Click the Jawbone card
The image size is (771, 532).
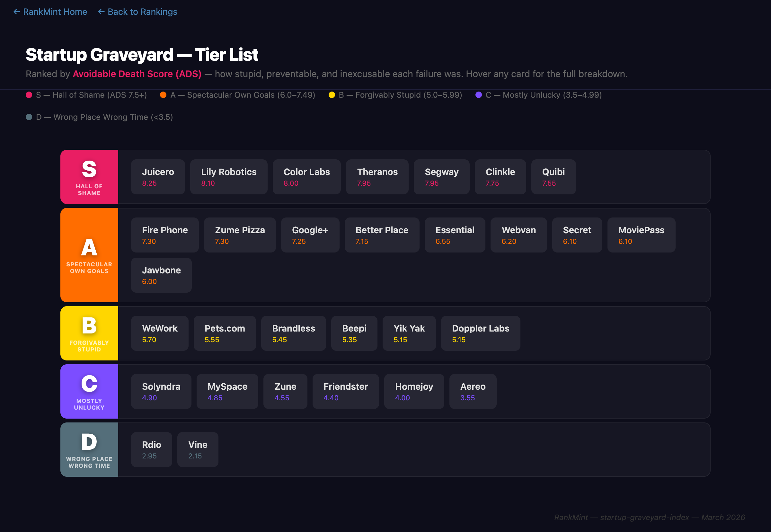161,275
